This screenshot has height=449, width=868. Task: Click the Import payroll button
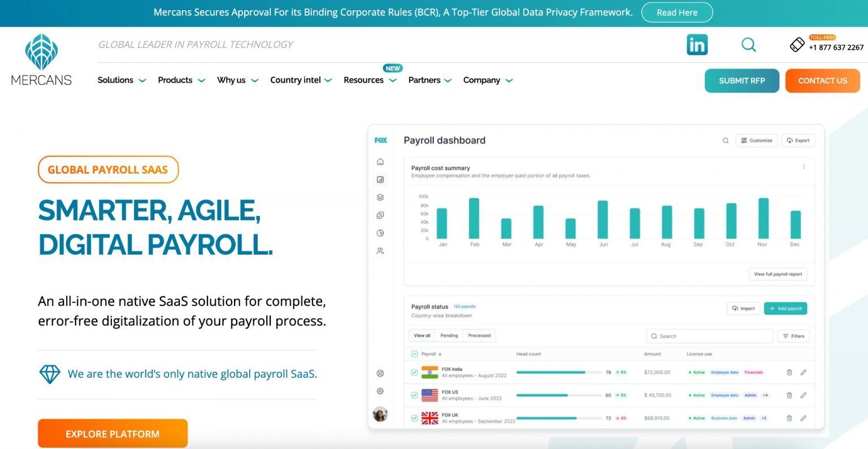744,308
